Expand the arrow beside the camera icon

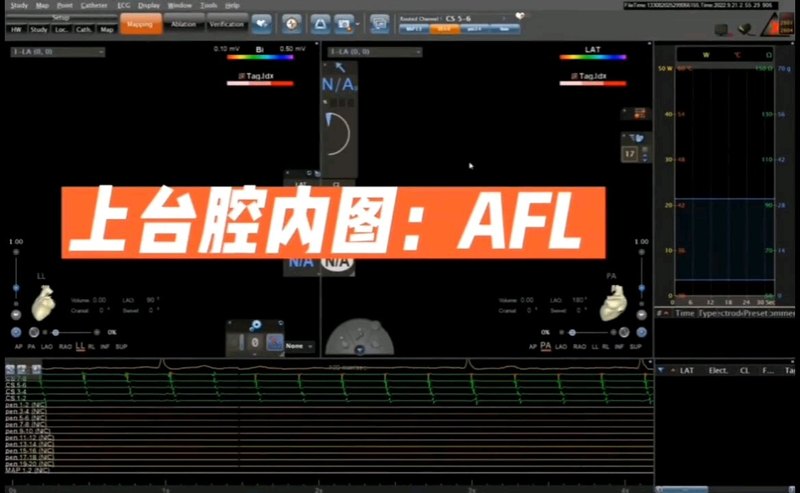click(x=357, y=24)
